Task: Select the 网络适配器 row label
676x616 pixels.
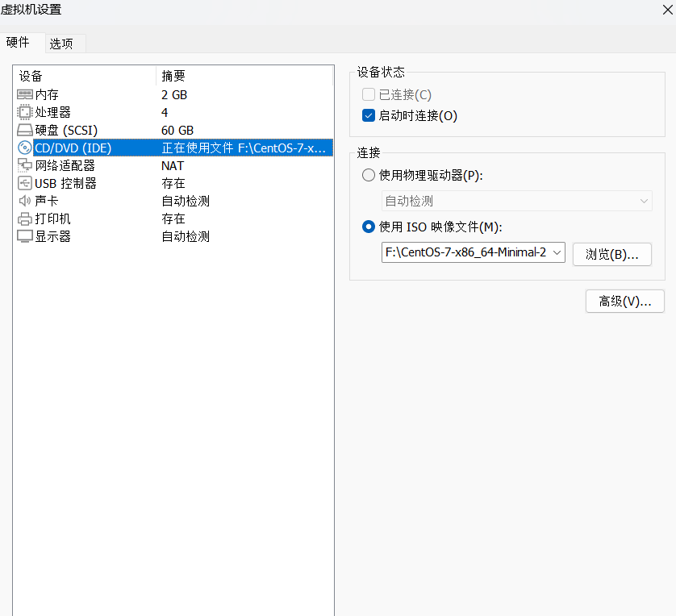Action: pos(65,165)
